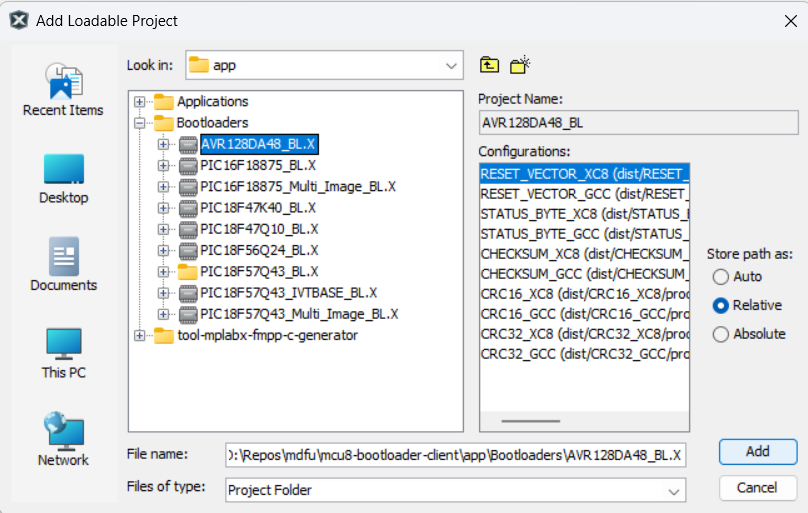Viewport: 808px width, 513px height.
Task: Click Configurations list horizontal scrollbar
Action: pos(530,421)
